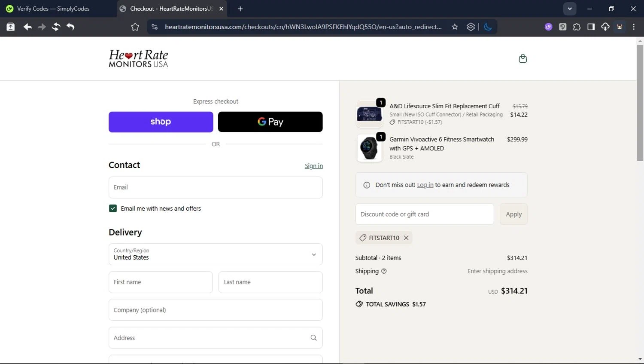Select the Checkout HeartRateMonitorsUSA tab
644x364 pixels.
172,9
